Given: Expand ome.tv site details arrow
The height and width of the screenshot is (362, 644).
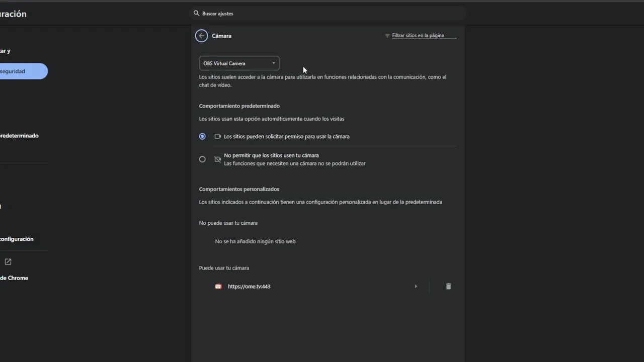Looking at the screenshot, I should point(416,286).
